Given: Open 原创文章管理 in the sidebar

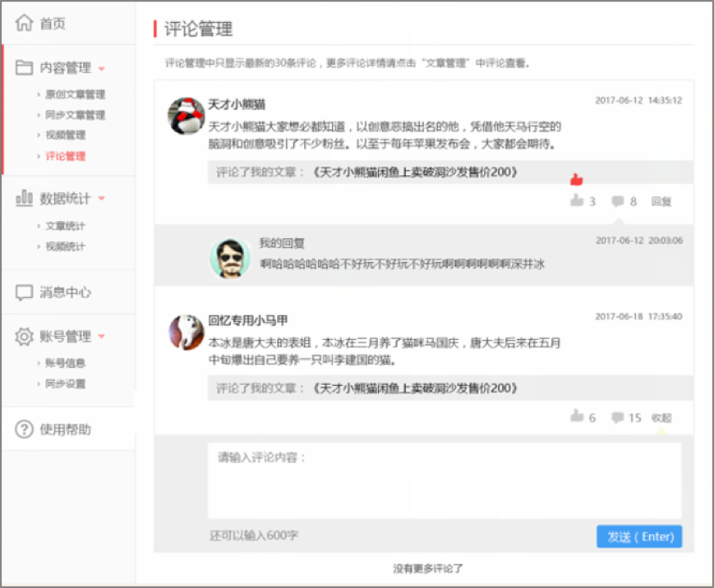Looking at the screenshot, I should 75,94.
